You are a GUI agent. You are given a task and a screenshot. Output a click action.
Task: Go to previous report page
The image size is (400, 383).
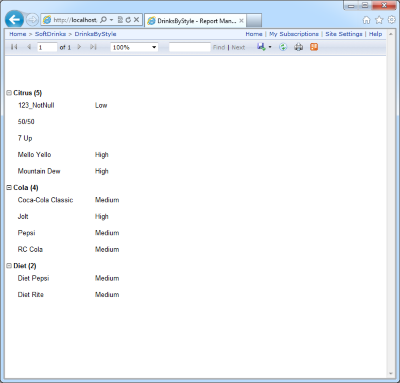tap(29, 47)
